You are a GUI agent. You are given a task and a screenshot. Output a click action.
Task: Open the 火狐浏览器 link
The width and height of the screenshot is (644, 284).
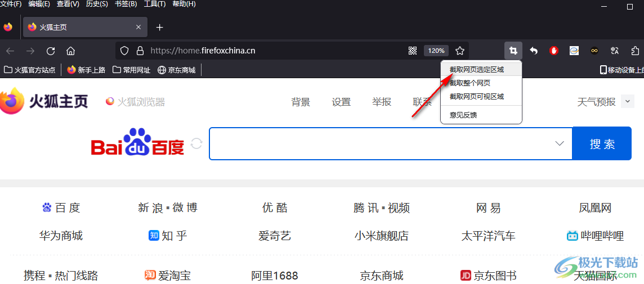(x=136, y=101)
